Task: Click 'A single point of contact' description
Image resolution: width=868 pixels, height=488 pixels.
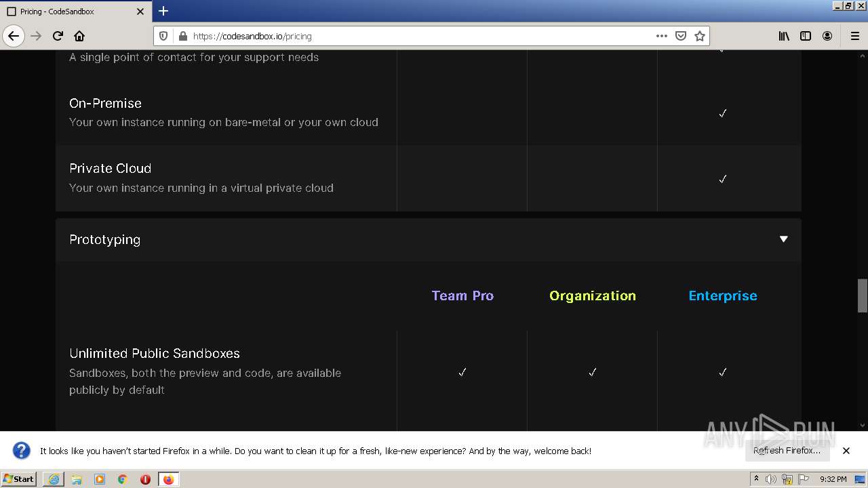Action: pos(194,57)
